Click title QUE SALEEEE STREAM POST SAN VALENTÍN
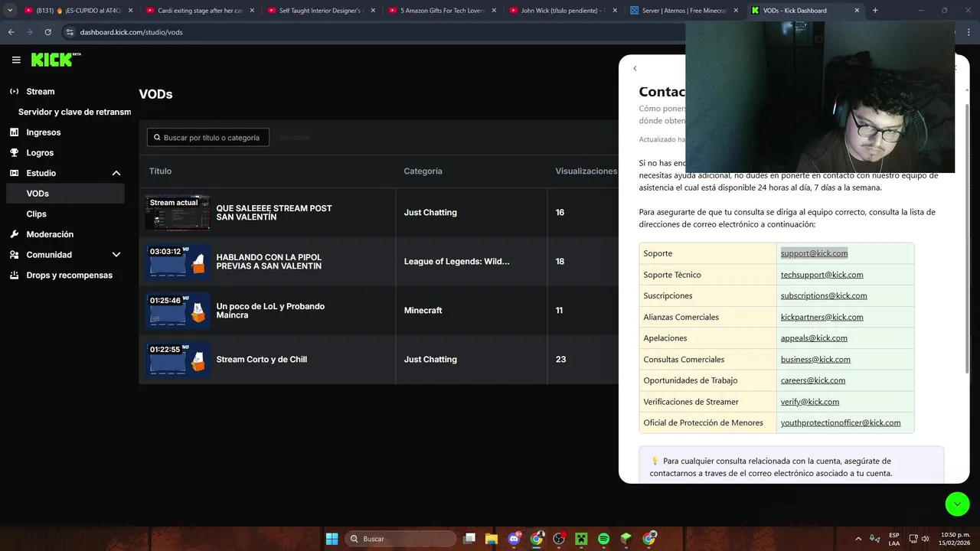This screenshot has height=551, width=980. [x=274, y=213]
